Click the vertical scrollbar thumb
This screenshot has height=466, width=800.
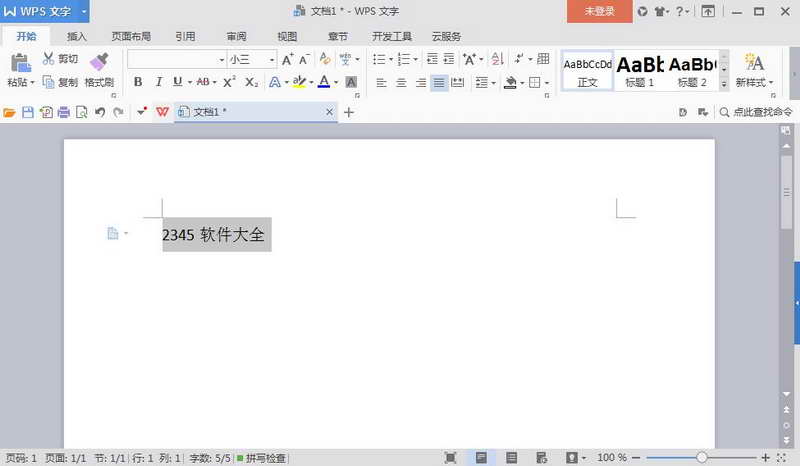(x=786, y=192)
